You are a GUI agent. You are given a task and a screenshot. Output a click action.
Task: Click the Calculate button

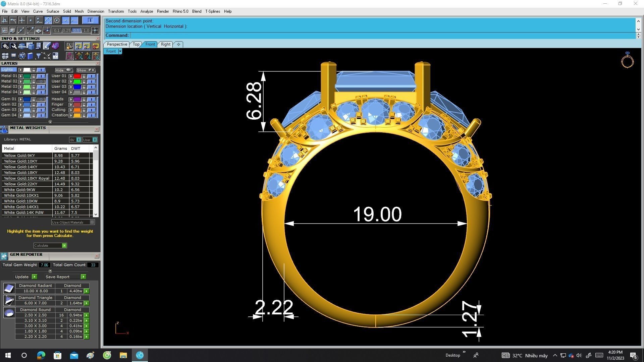point(50,246)
